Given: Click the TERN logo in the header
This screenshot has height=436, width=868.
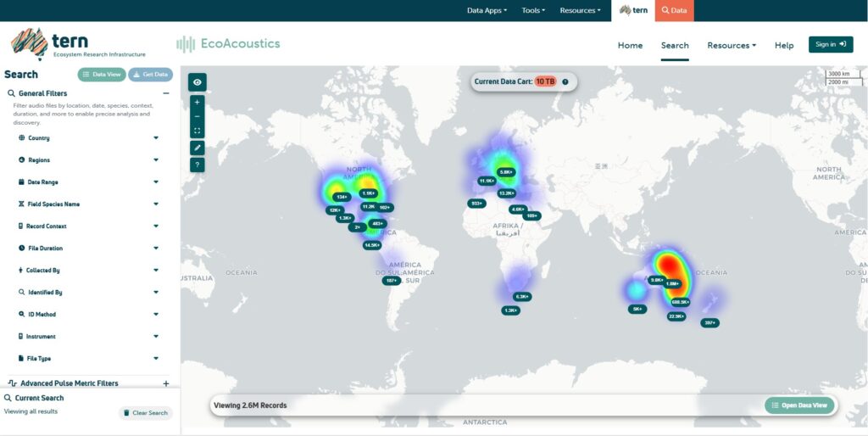Looking at the screenshot, I should pos(51,44).
